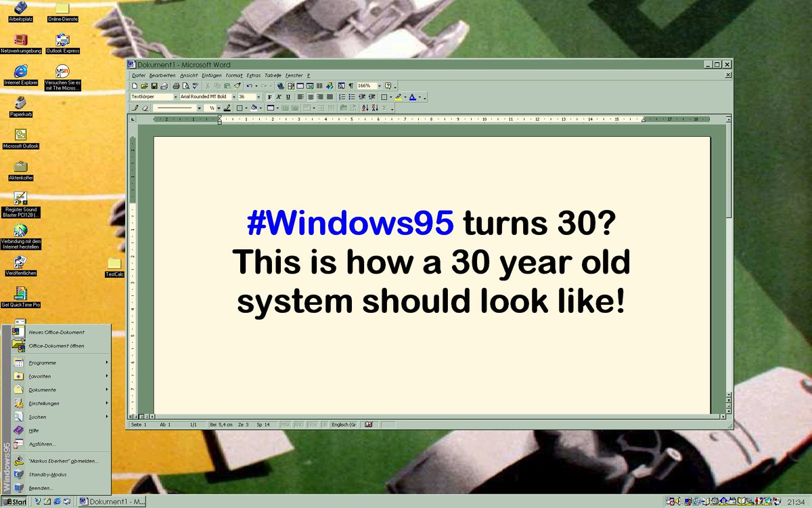Screen dimensions: 812x508
Task: Click the Sort Descending (Z-A) icon
Action: pos(375,108)
